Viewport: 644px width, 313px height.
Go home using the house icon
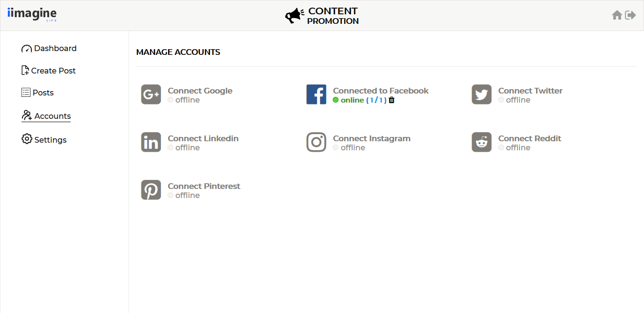click(617, 15)
